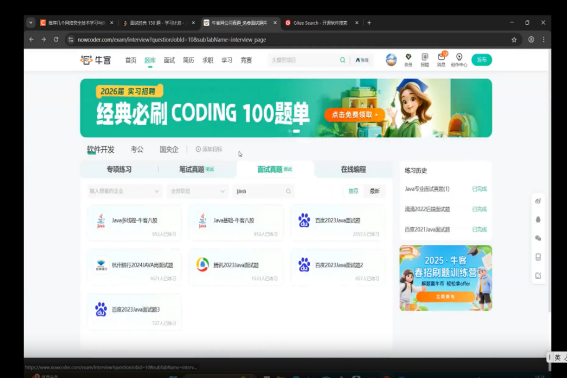The height and width of the screenshot is (378, 567).
Task: Expand the 全部职位 position dropdown
Action: point(197,191)
